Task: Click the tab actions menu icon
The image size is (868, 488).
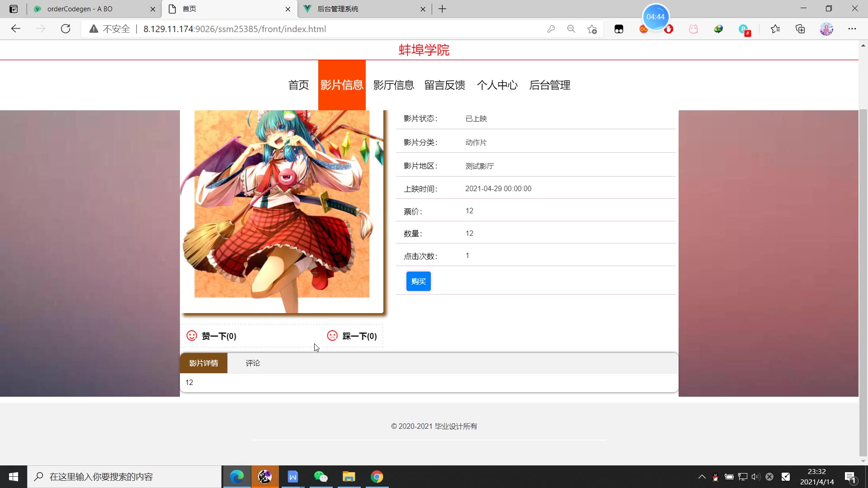Action: click(x=14, y=9)
